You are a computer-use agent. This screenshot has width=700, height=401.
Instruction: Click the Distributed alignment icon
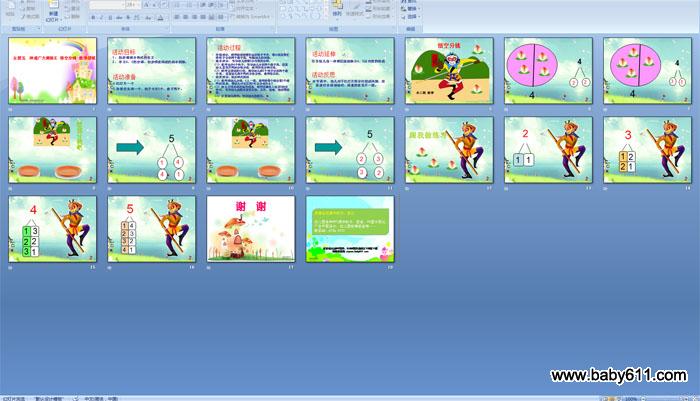(x=212, y=17)
